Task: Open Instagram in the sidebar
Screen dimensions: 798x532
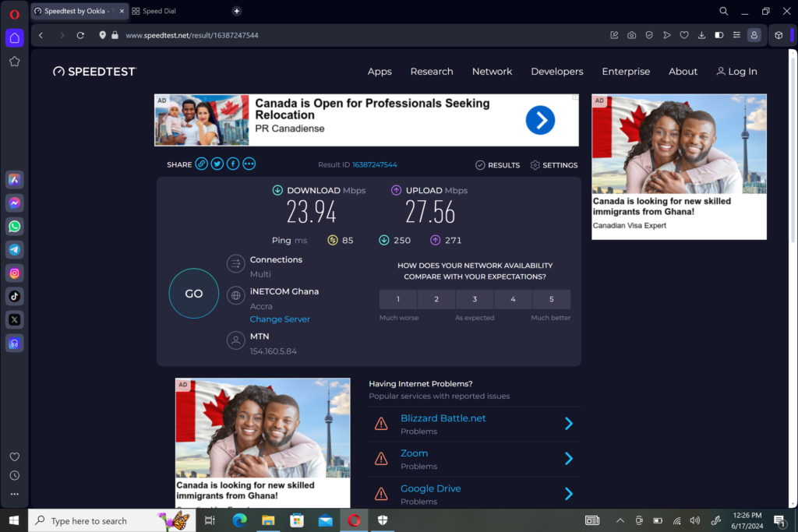Action: (14, 273)
